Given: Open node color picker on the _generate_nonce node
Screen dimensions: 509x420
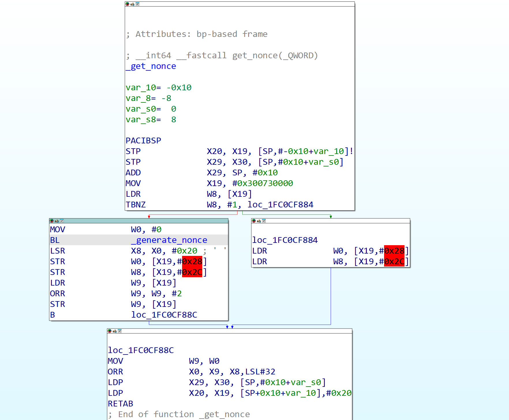Looking at the screenshot, I should pos(52,221).
